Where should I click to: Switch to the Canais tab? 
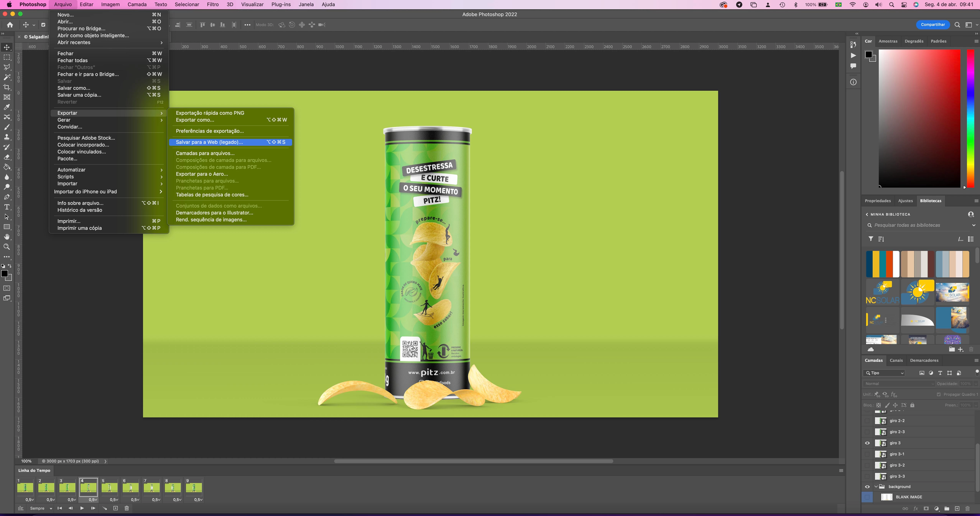tap(896, 360)
